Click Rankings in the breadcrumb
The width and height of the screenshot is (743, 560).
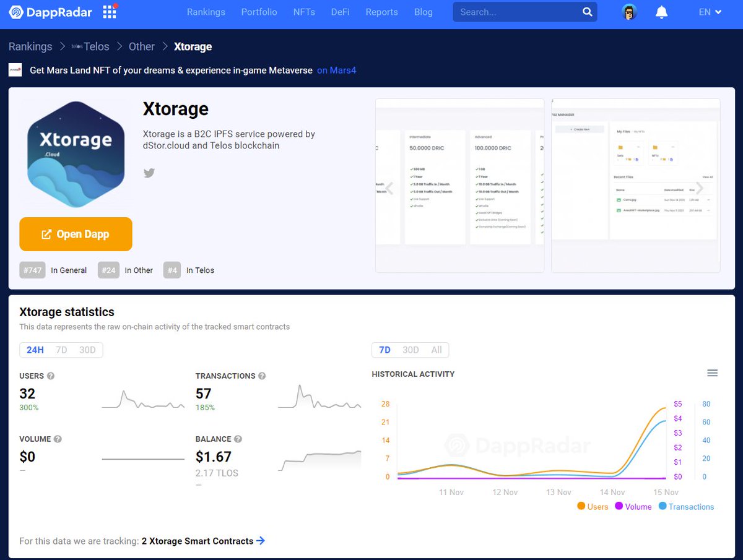(30, 46)
